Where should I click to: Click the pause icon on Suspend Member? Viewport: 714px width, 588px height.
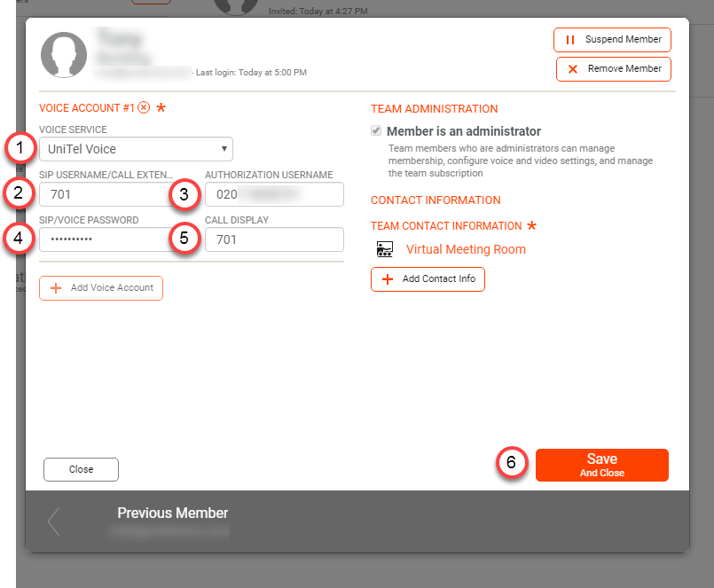tap(569, 40)
